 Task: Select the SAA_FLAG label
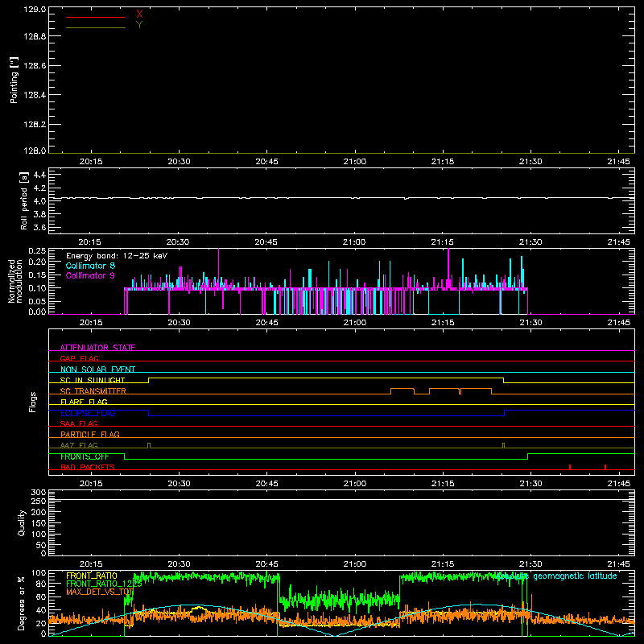(79, 423)
